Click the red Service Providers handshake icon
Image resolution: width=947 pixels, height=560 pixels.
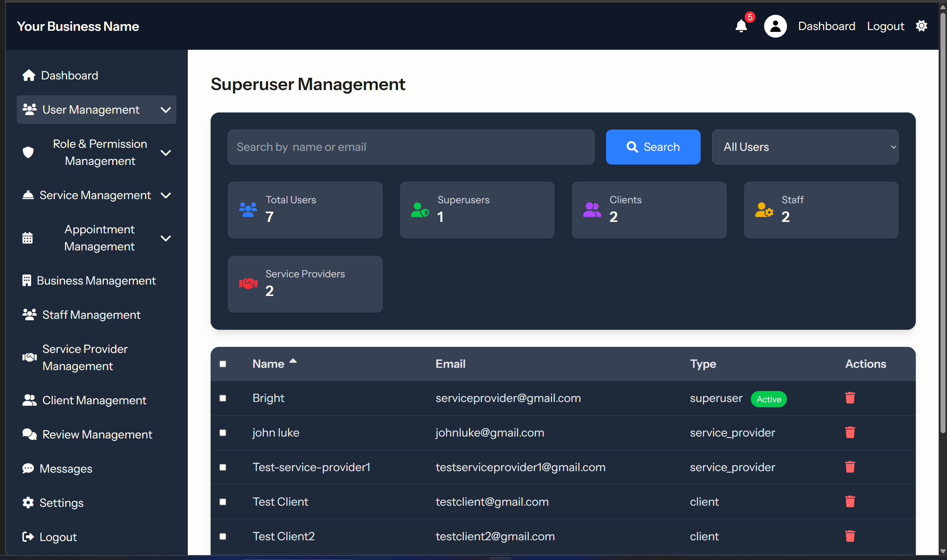click(248, 283)
